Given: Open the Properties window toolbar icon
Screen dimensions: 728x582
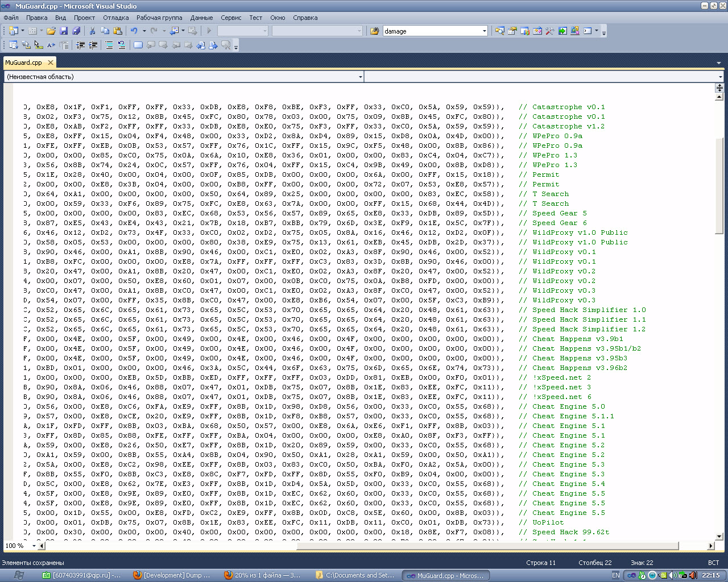Looking at the screenshot, I should [512, 31].
